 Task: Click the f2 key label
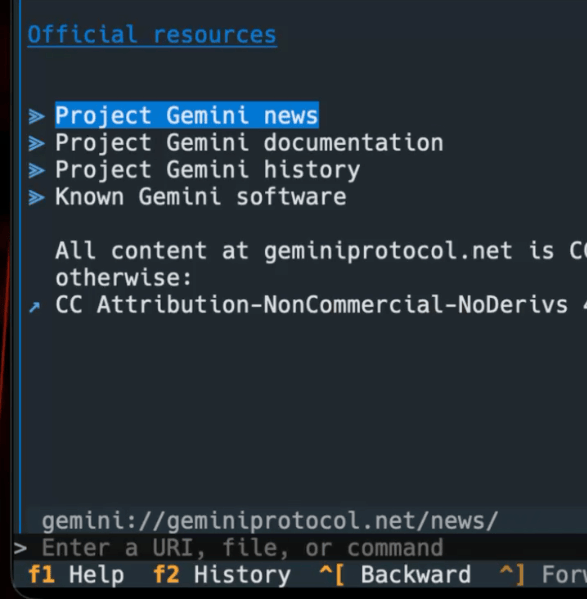[166, 575]
